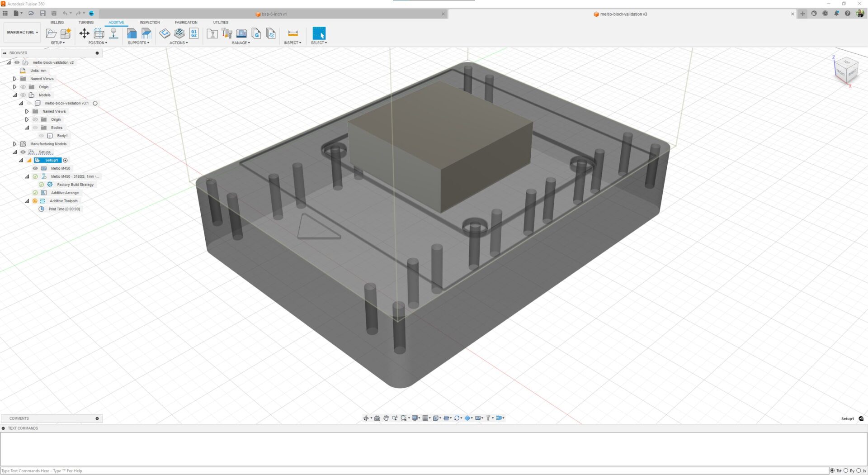868x475 pixels.
Task: Expand the Manufacturing Models node
Action: (x=14, y=143)
